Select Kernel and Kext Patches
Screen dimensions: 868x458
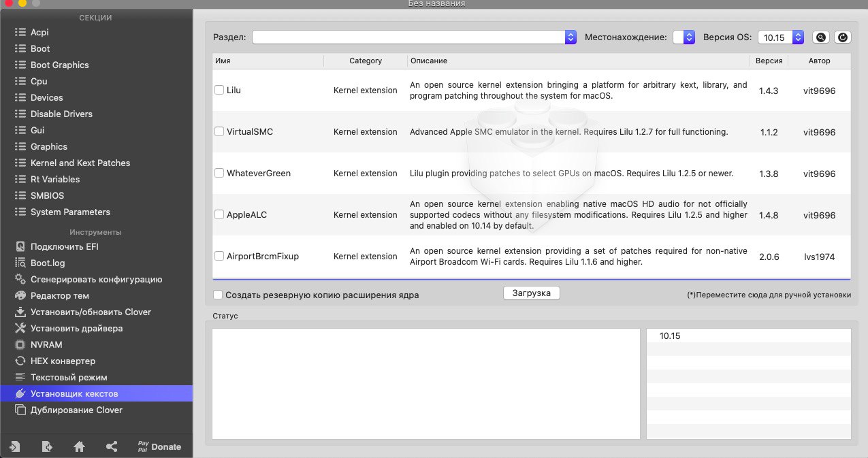tap(80, 163)
